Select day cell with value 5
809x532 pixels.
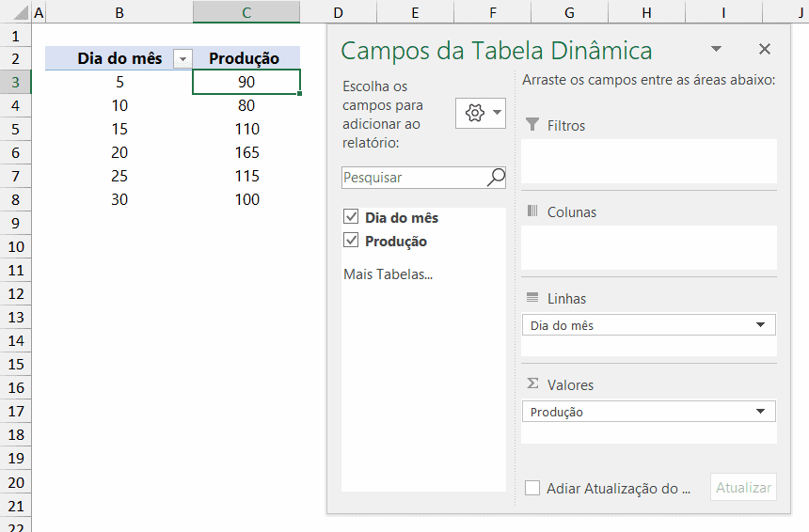[x=119, y=82]
